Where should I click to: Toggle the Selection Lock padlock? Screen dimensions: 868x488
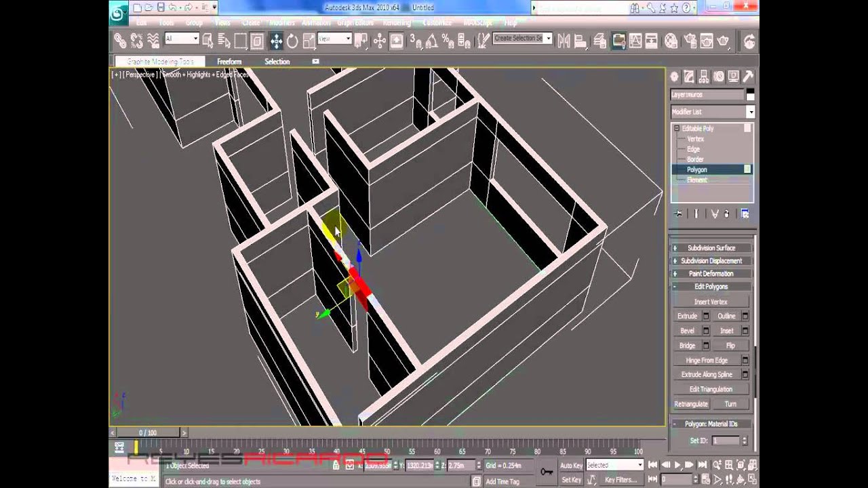336,466
